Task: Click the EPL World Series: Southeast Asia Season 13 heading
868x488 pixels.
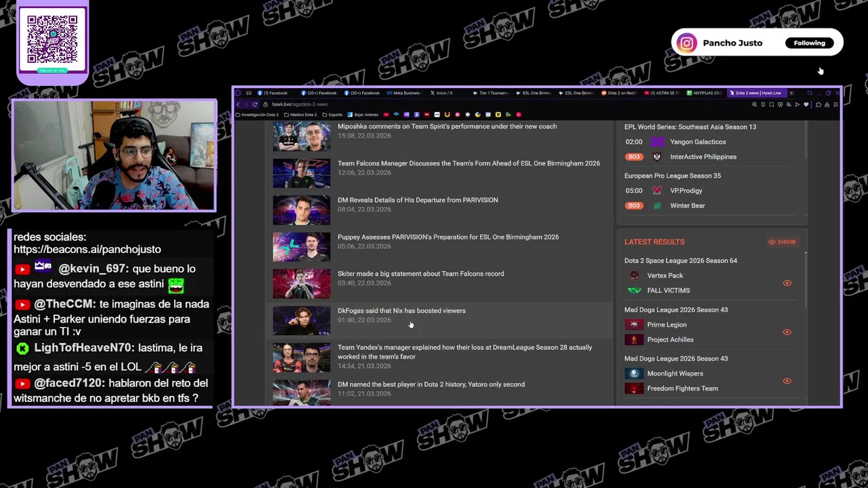Action: click(690, 127)
